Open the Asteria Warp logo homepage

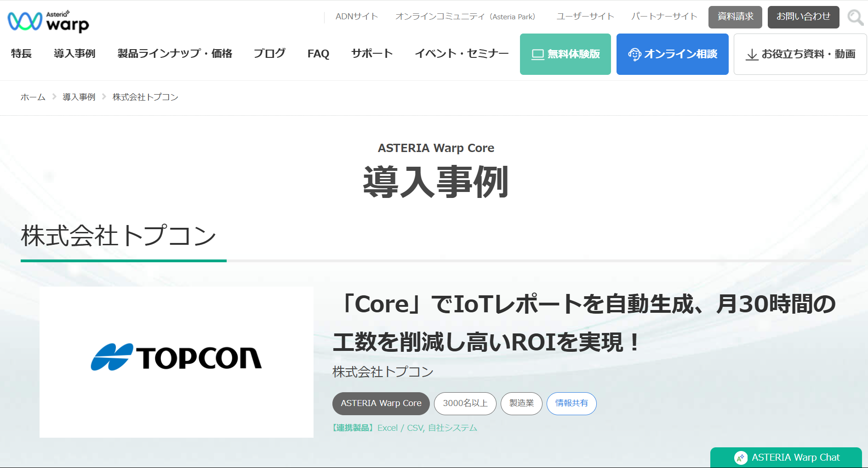click(48, 21)
